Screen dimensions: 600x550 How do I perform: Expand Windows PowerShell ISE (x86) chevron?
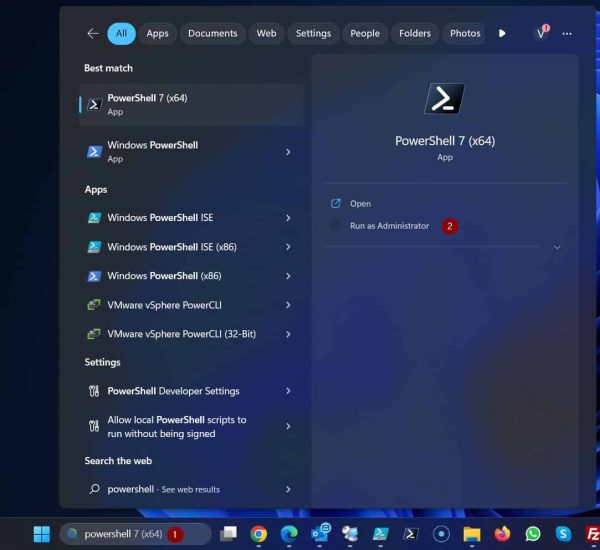(x=288, y=247)
